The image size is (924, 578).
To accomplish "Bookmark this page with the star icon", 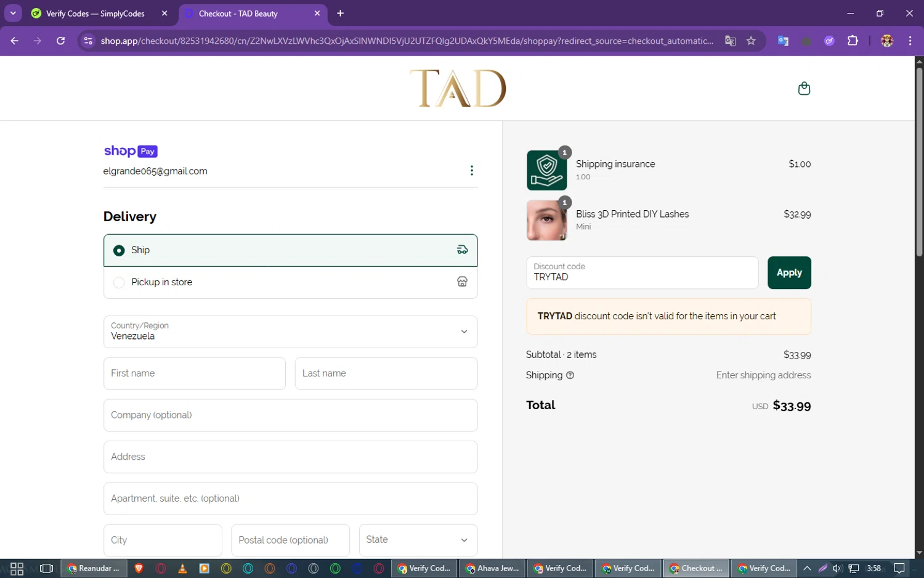I will (x=751, y=41).
